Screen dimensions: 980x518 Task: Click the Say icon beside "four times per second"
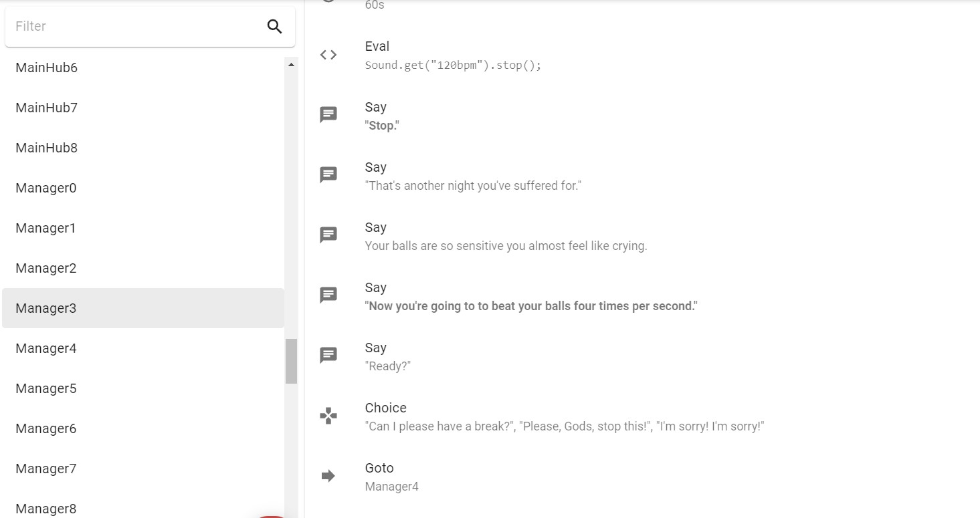click(x=328, y=295)
